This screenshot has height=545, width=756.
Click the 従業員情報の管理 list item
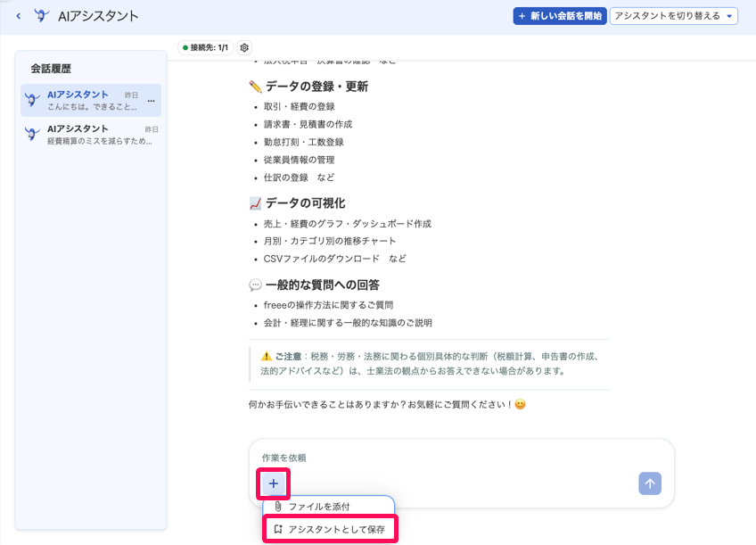coord(299,160)
